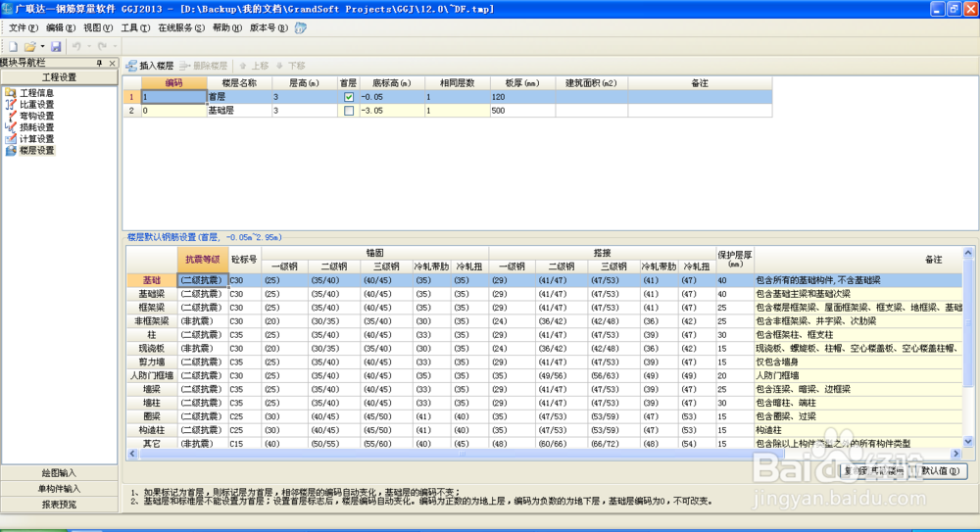Uncheck the 首层 checkbox in row 首层
The width and height of the screenshot is (980, 532).
pyautogui.click(x=349, y=97)
